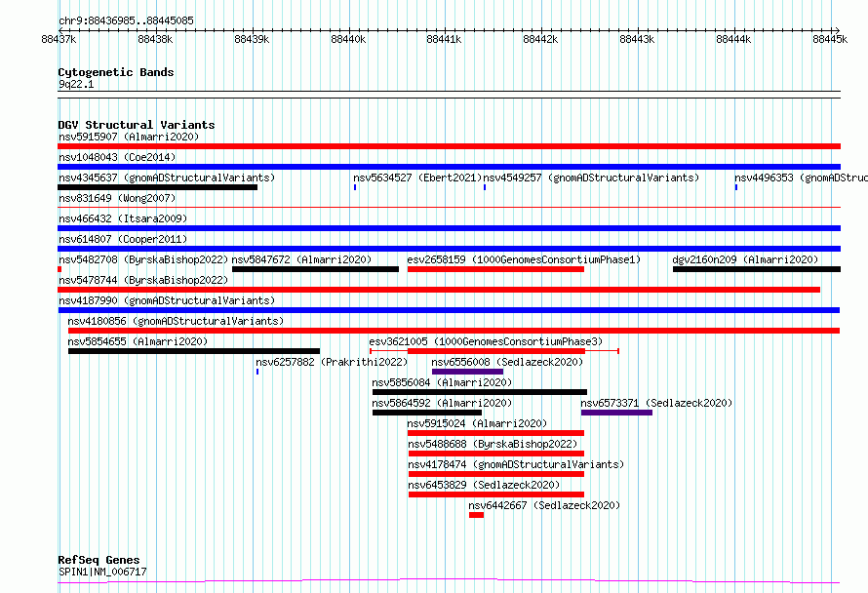Open nsv5478744 (ByrskaBishop2022) label
Viewport: 868px width, 593px height.
click(x=143, y=280)
